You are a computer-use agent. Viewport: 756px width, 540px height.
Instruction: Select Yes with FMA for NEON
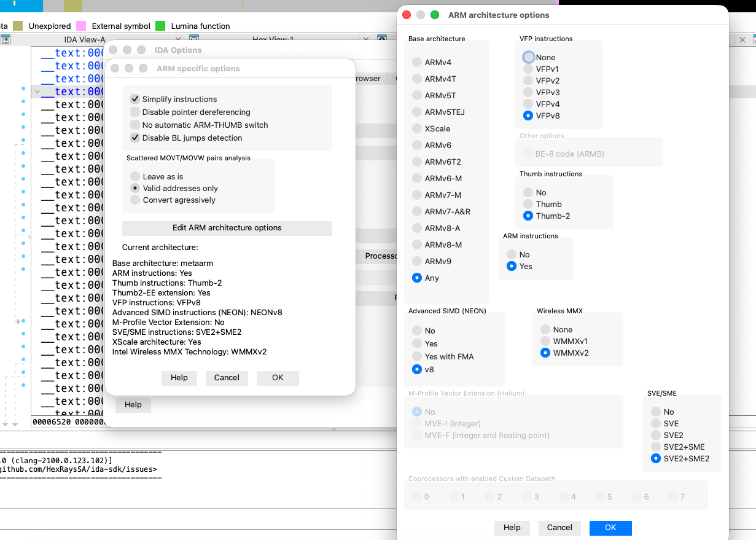click(x=417, y=356)
